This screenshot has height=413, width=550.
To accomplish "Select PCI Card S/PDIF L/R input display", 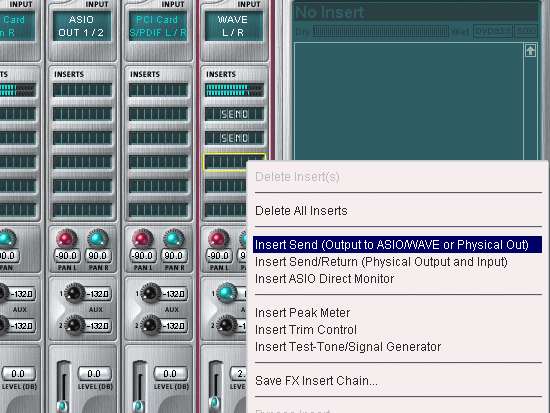I will point(158,26).
